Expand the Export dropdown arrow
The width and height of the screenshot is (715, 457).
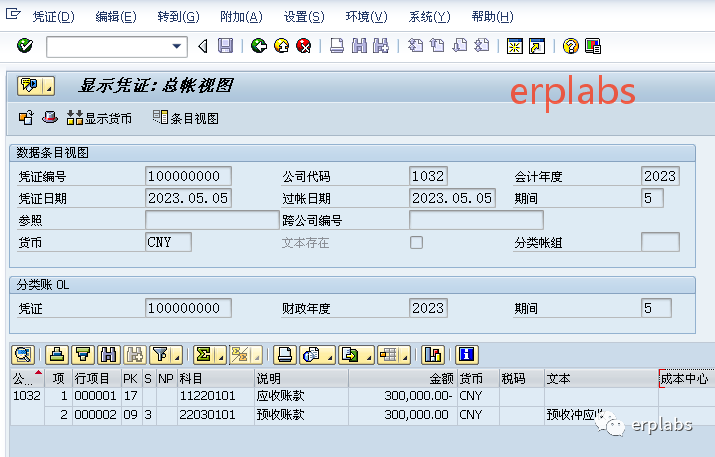tap(368, 355)
